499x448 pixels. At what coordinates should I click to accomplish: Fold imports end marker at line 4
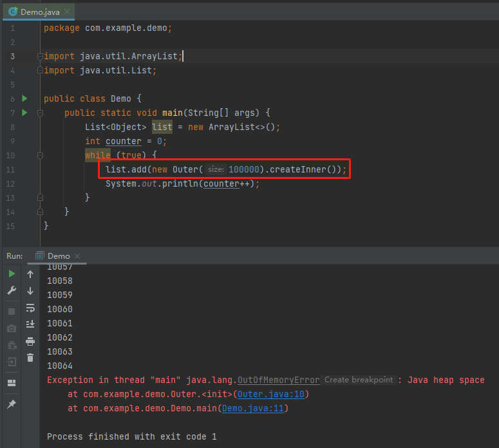pos(40,70)
